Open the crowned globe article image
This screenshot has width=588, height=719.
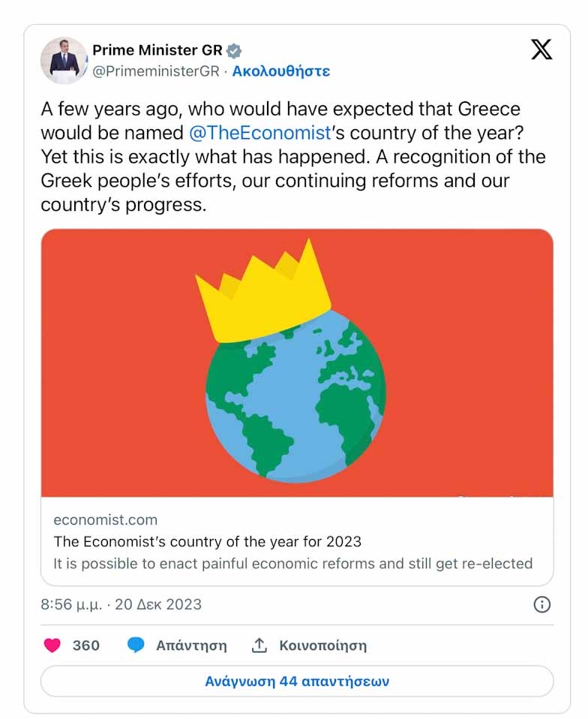coord(297,363)
